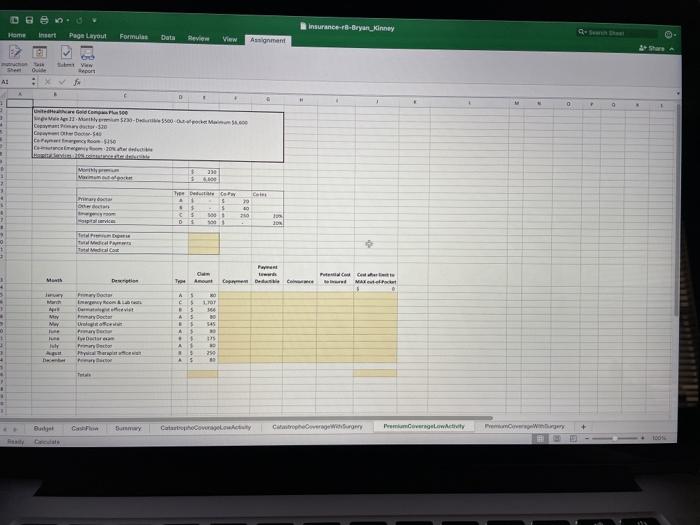Click the Emergency Room & Lab tests description cell
This screenshot has width=700, height=525.
click(x=125, y=302)
